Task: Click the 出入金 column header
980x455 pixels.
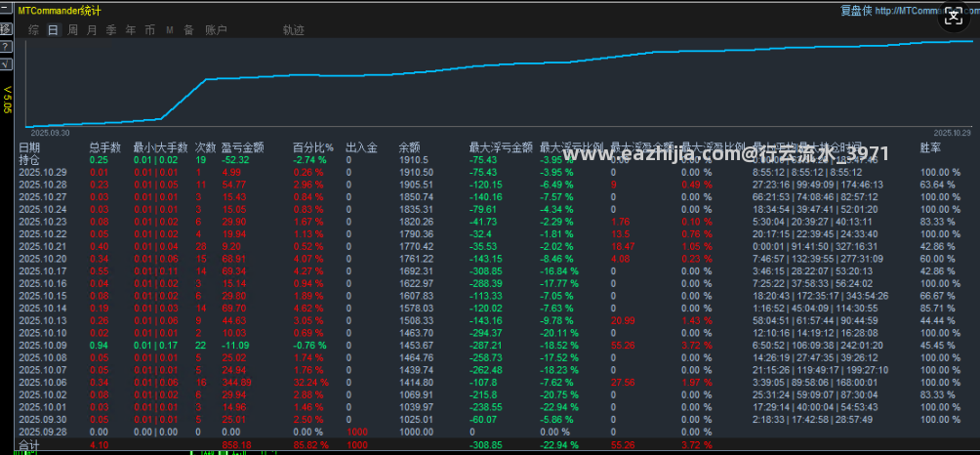Action: (x=361, y=148)
